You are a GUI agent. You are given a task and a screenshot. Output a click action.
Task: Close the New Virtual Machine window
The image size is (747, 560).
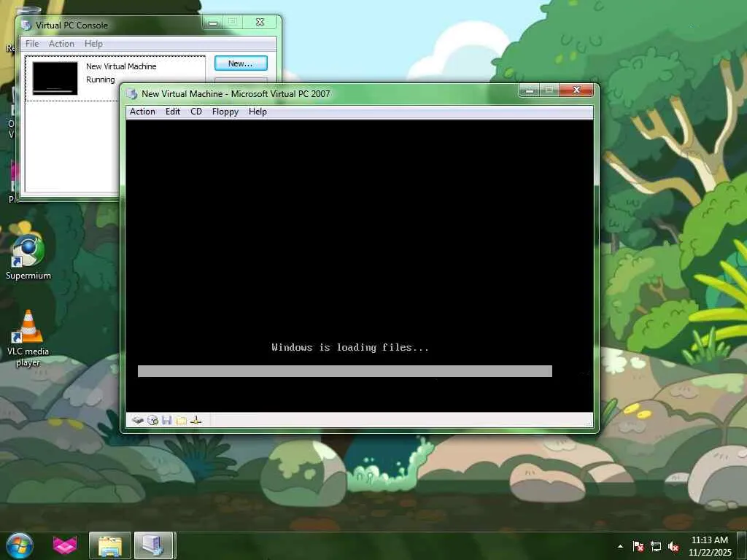[576, 90]
